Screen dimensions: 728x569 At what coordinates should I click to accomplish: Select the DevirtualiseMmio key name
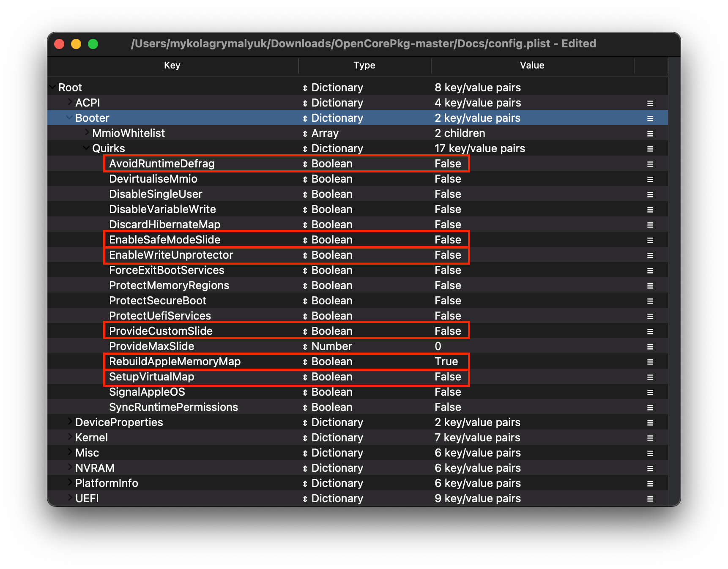153,179
